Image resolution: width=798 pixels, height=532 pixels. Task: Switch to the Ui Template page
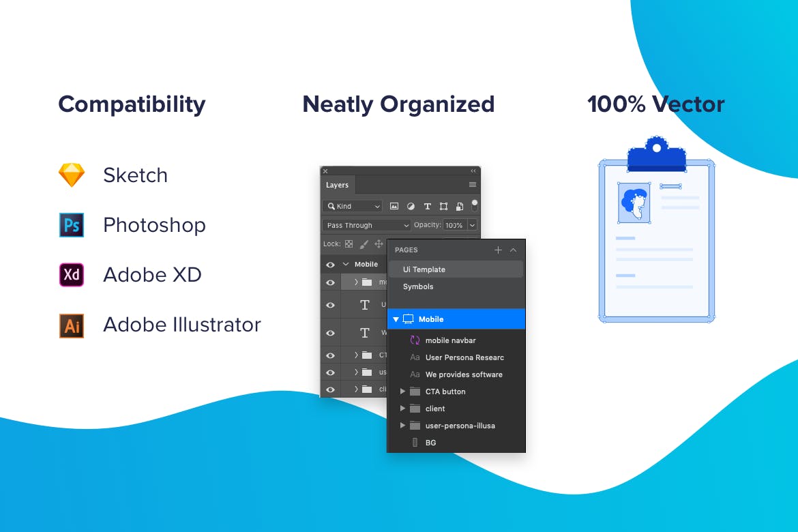[423, 269]
